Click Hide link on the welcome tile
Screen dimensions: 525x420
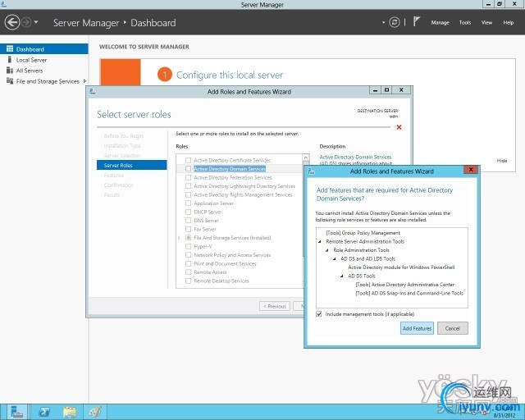501,161
